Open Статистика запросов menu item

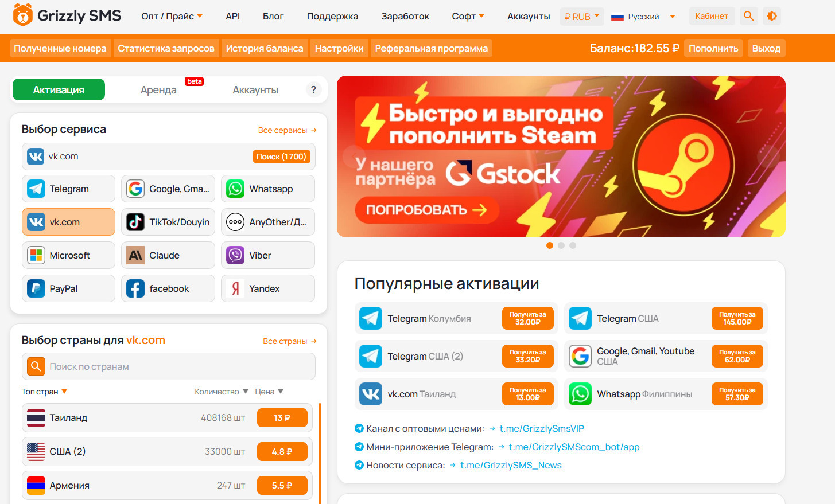(x=166, y=48)
